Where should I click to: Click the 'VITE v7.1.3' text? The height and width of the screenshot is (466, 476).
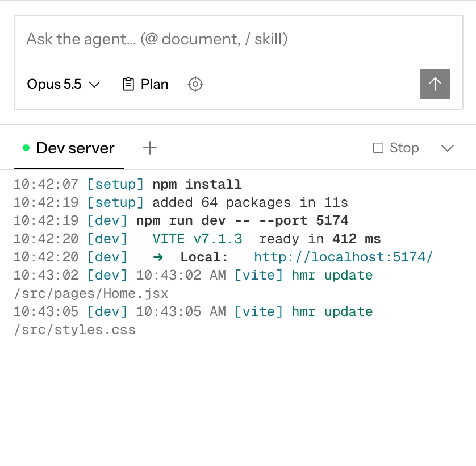tap(197, 239)
